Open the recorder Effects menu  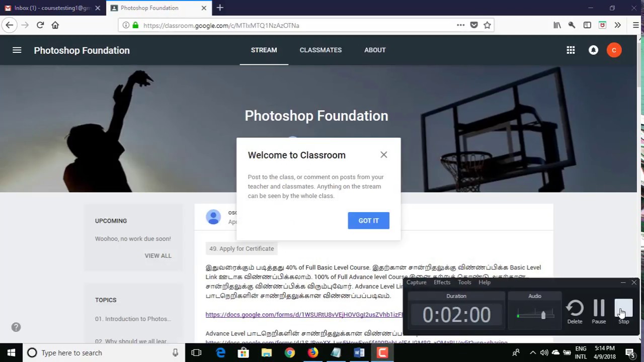click(x=442, y=282)
